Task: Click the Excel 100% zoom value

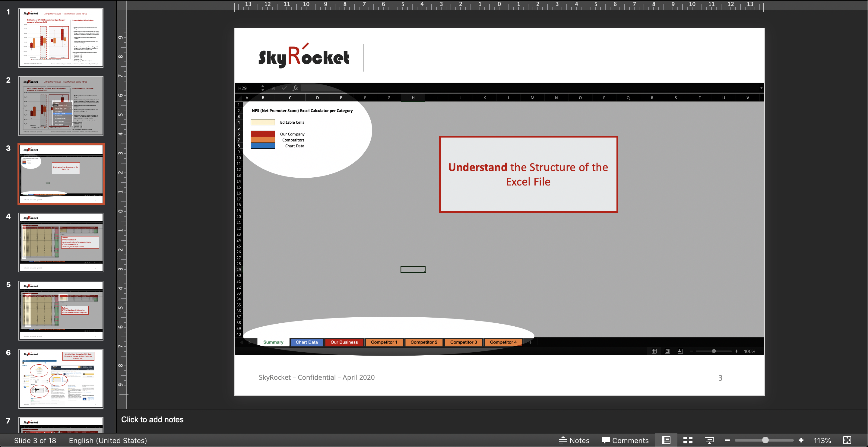Action: [x=749, y=351]
